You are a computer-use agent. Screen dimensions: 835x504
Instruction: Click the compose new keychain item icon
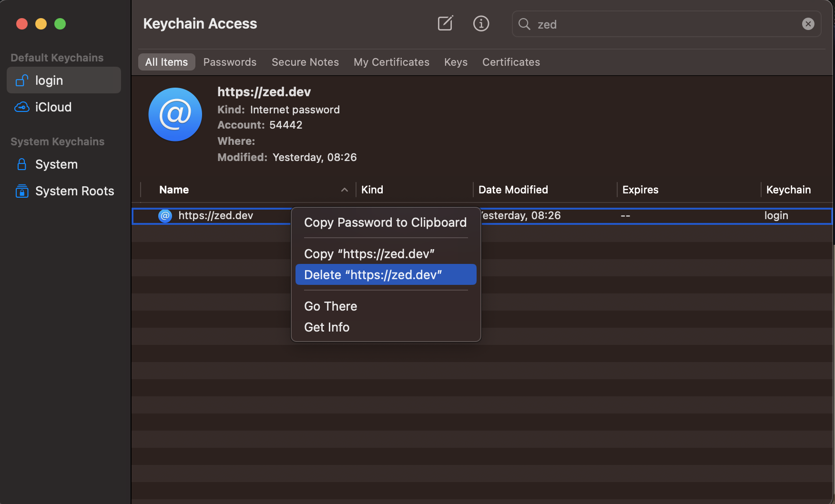pyautogui.click(x=445, y=23)
